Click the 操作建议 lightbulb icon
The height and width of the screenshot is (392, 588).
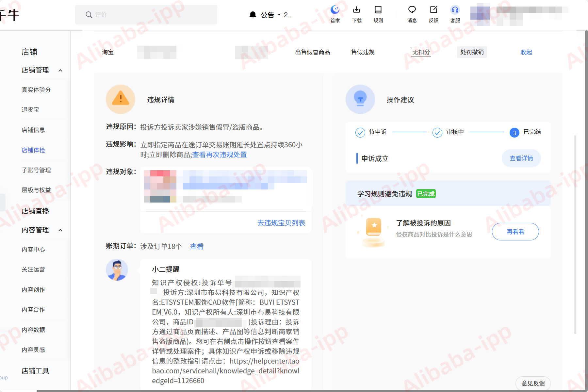[360, 99]
